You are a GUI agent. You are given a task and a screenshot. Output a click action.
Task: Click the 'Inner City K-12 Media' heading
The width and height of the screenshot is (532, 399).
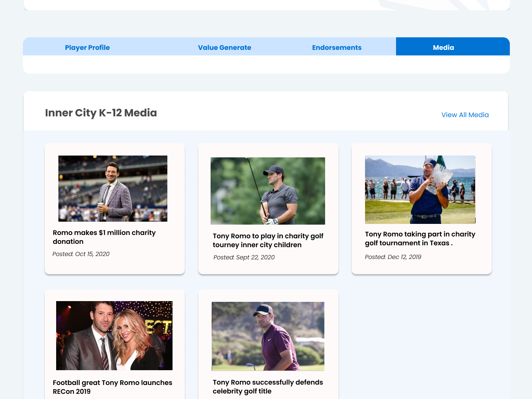pyautogui.click(x=101, y=113)
